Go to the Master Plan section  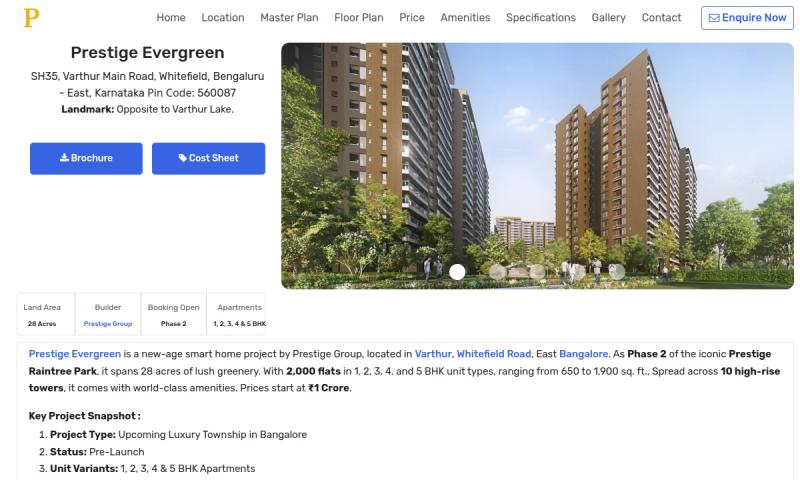tap(289, 18)
